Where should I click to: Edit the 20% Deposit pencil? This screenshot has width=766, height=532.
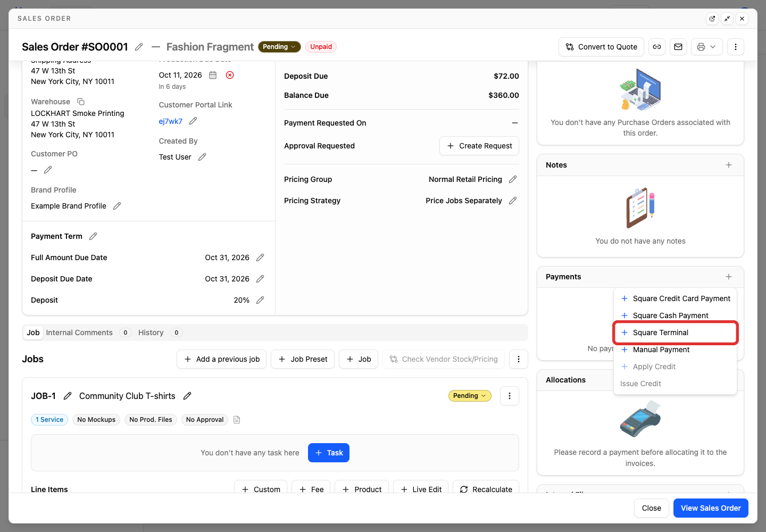(260, 300)
